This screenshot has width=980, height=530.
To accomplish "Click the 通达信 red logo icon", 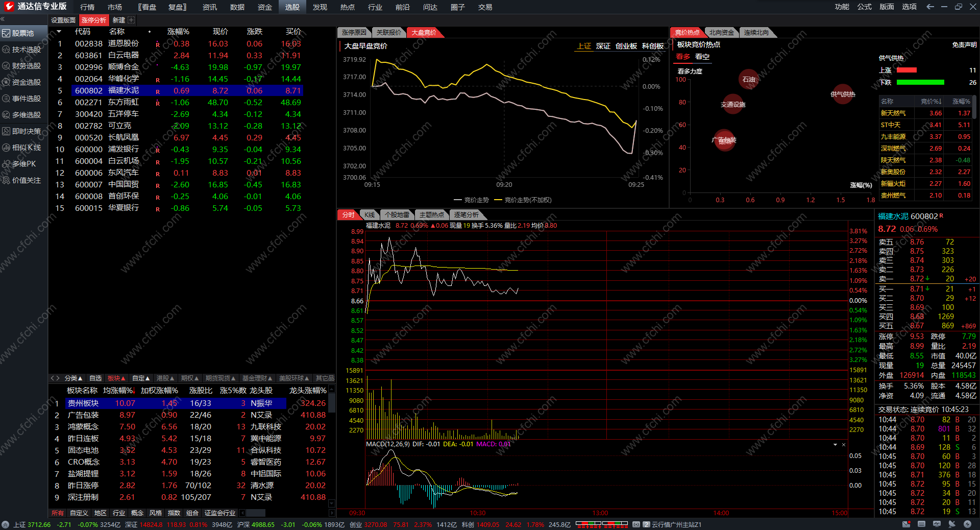I will click(9, 7).
